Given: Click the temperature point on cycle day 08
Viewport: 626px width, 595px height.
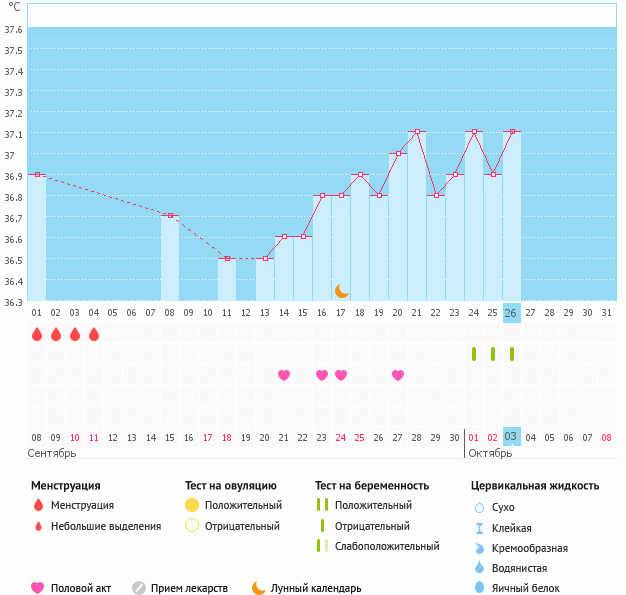Looking at the screenshot, I should pyautogui.click(x=170, y=215).
